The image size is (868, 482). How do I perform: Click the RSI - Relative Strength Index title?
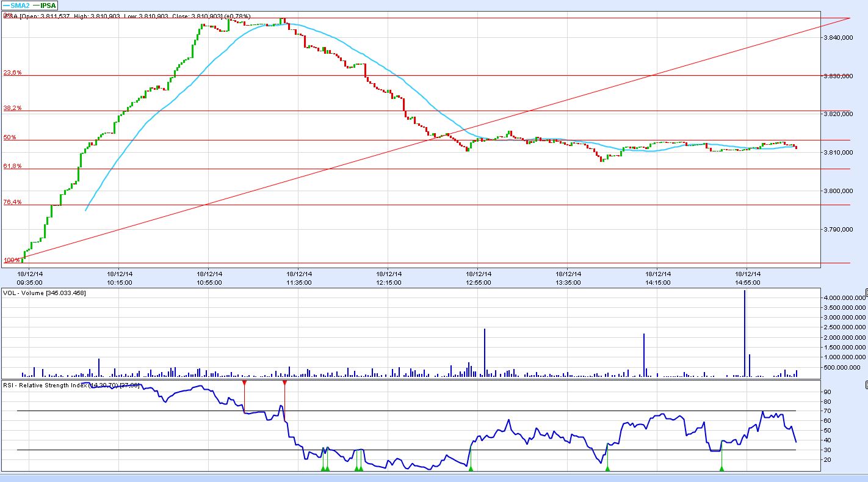point(72,385)
